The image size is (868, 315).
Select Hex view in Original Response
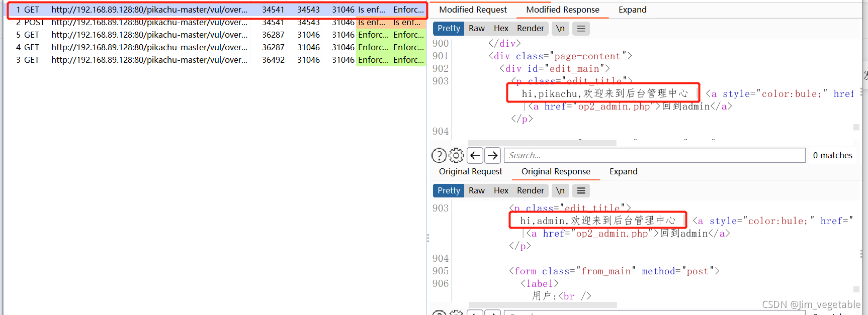pyautogui.click(x=501, y=191)
